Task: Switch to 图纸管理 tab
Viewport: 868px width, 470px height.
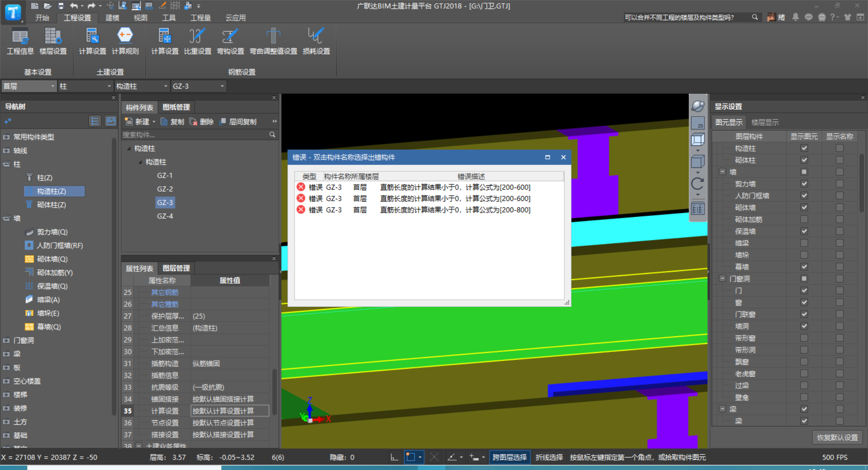Action: (176, 107)
